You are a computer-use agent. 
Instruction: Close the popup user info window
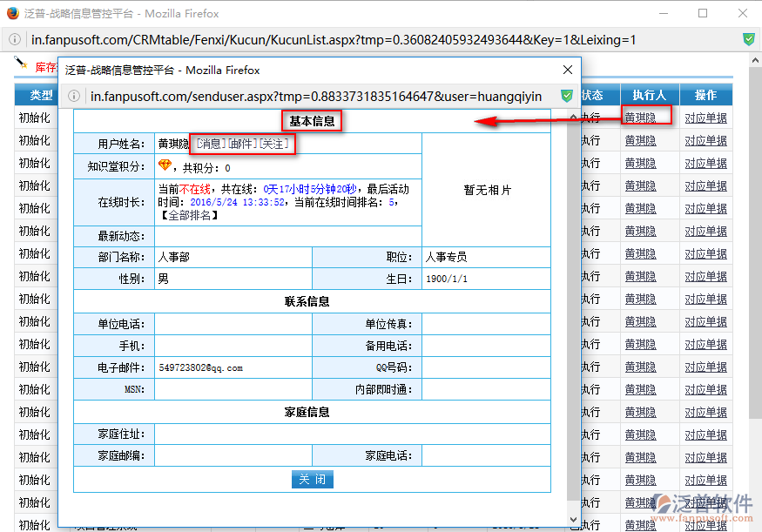click(568, 70)
